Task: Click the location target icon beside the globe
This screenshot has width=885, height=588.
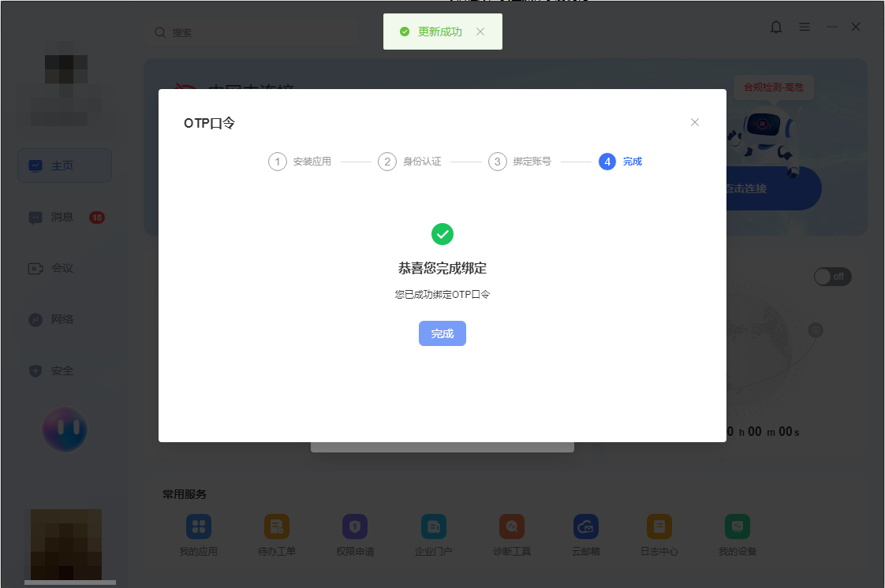Action: pyautogui.click(x=815, y=329)
